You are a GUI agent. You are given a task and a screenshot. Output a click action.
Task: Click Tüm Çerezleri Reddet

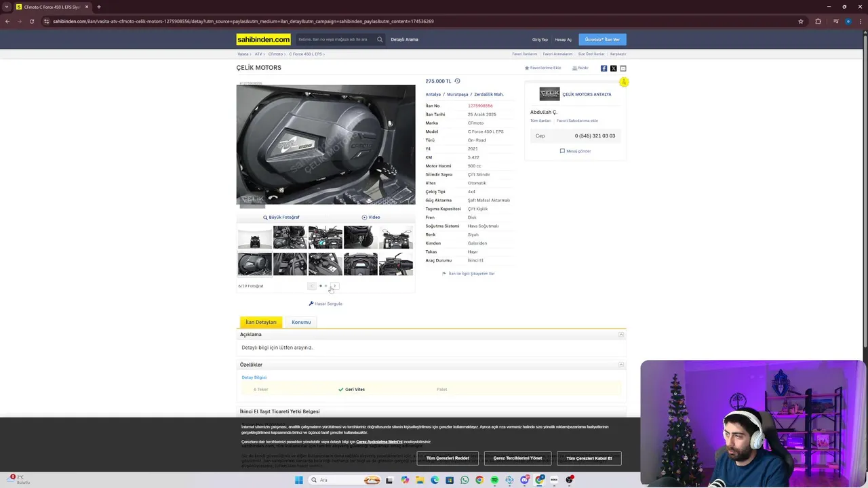(x=448, y=458)
